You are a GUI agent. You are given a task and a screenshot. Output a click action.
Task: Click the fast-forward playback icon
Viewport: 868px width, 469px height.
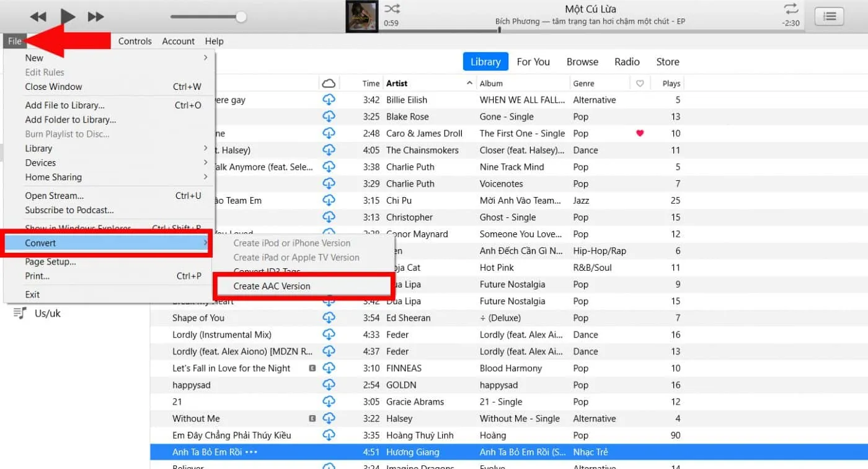(x=95, y=17)
